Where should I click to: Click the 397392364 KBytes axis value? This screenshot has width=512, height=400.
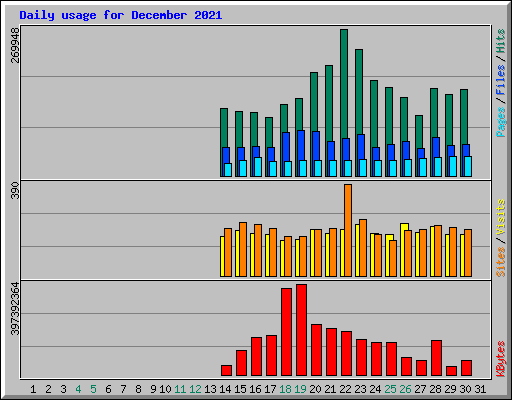[15, 309]
